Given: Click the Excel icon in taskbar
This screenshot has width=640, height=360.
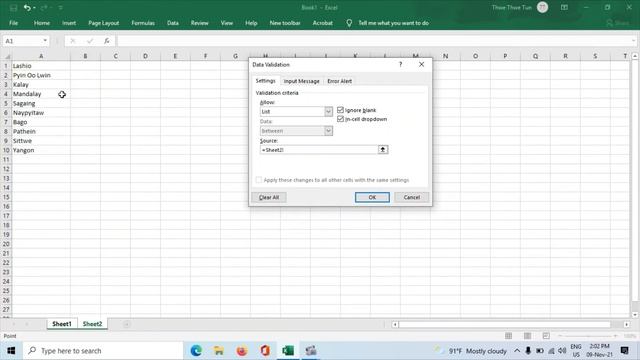Looking at the screenshot, I should pos(288,351).
